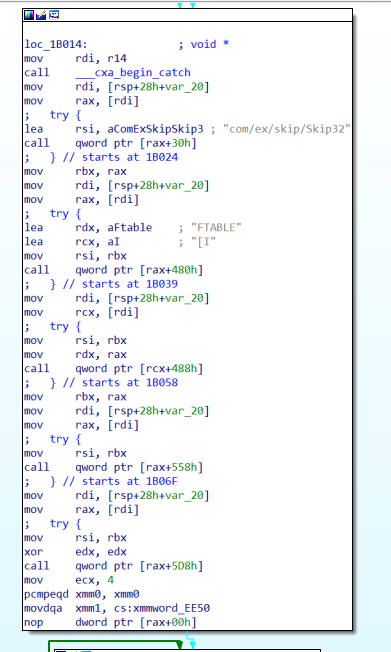391x652 pixels.
Task: Click the "nop dword ptr [rax+00h]" line
Action: (110, 623)
